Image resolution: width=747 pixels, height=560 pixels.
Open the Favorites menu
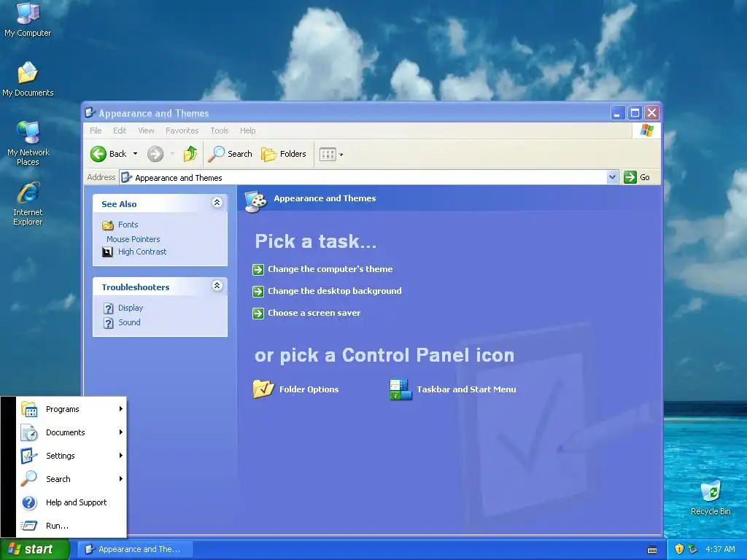tap(182, 131)
